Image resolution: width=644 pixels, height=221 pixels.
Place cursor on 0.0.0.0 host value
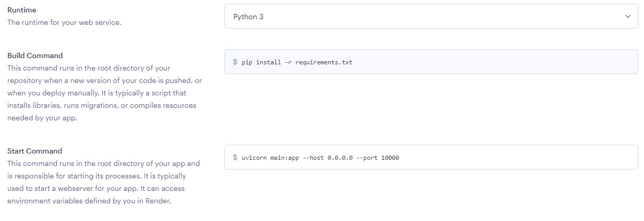[x=340, y=157]
